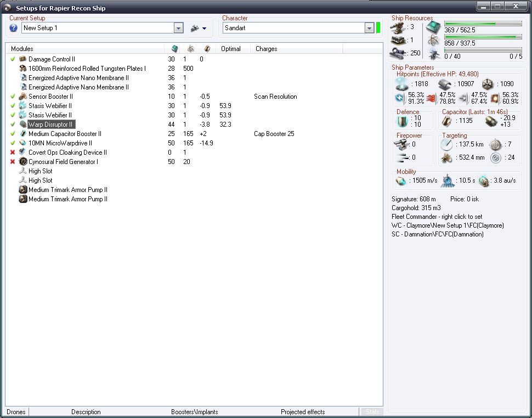Click the hull structure hitpoints icon
532x418 pixels.
click(x=488, y=84)
